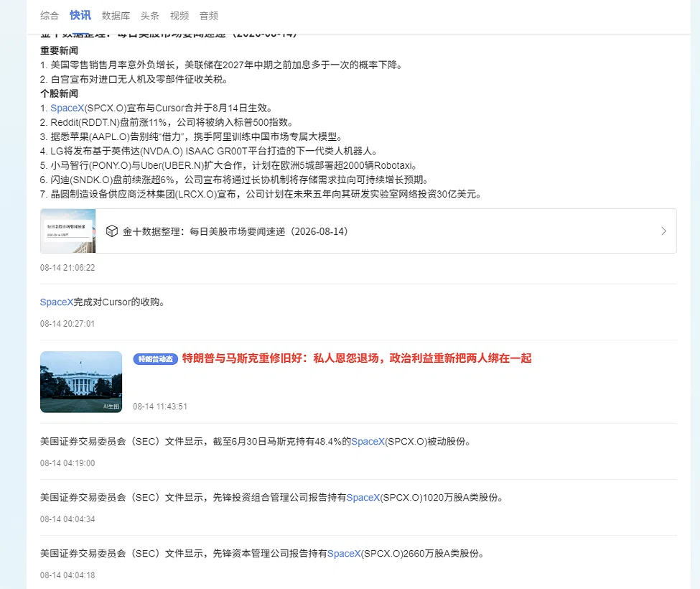Click timestamp 08-14 11:43:51
Screen dimensions: 700x589
[x=160, y=407]
